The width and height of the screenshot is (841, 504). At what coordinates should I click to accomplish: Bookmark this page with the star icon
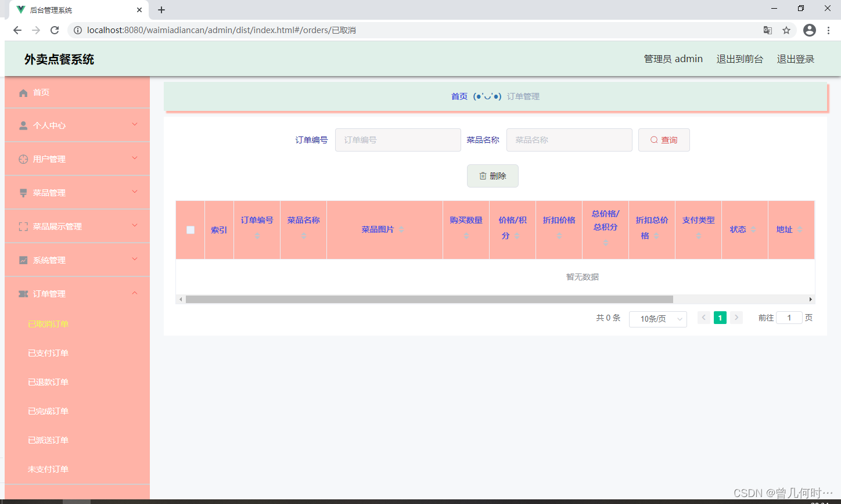tap(786, 30)
